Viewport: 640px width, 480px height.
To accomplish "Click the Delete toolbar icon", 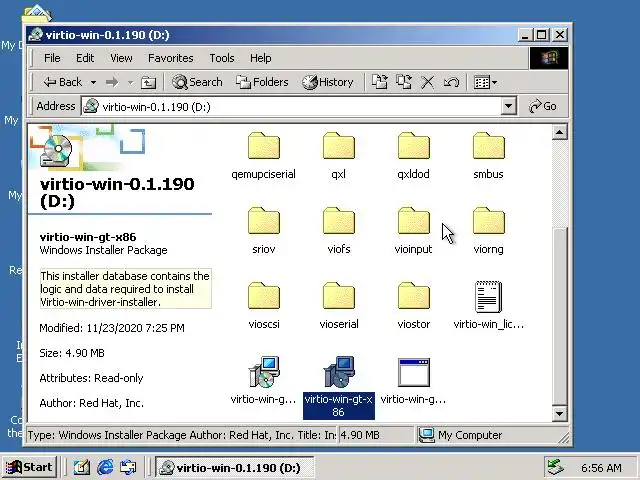I will tap(427, 82).
